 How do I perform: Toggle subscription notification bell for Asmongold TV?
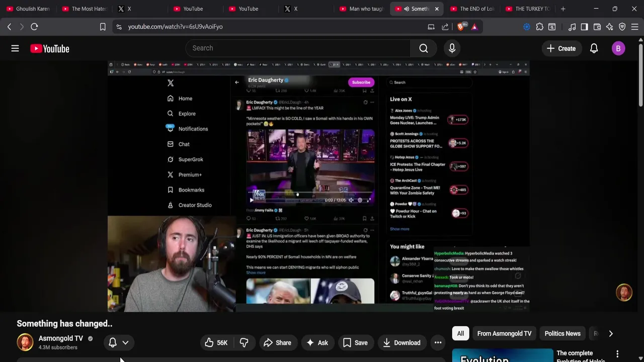click(113, 342)
